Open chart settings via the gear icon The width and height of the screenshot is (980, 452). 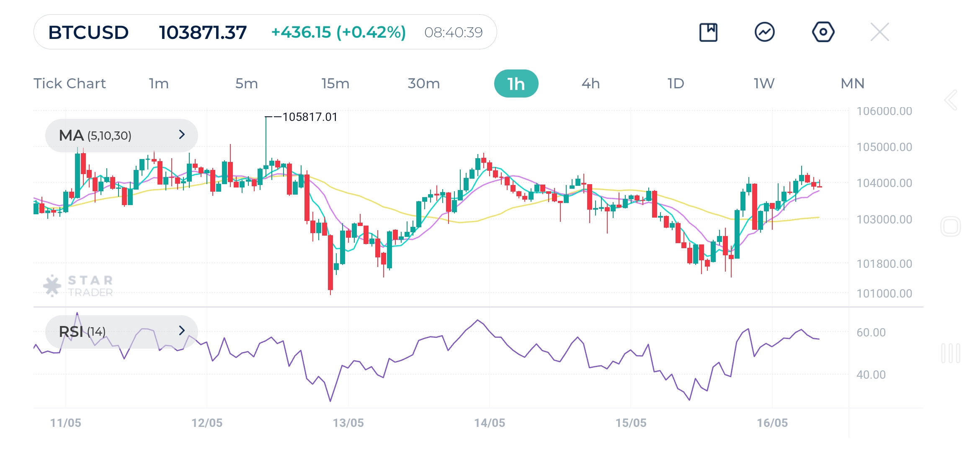(823, 31)
